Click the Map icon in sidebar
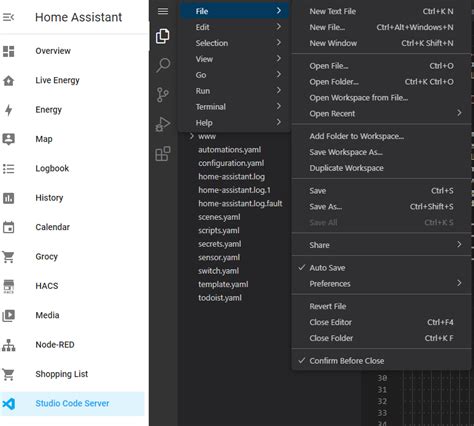 click(x=8, y=139)
